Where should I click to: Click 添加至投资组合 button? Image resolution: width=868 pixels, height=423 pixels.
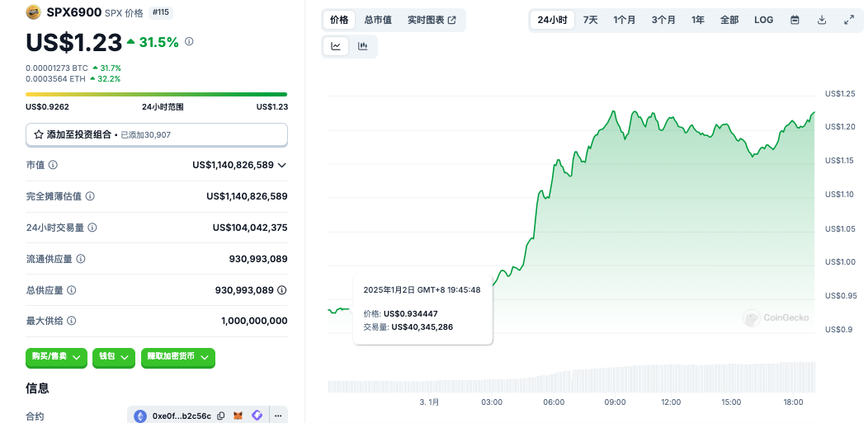point(157,134)
